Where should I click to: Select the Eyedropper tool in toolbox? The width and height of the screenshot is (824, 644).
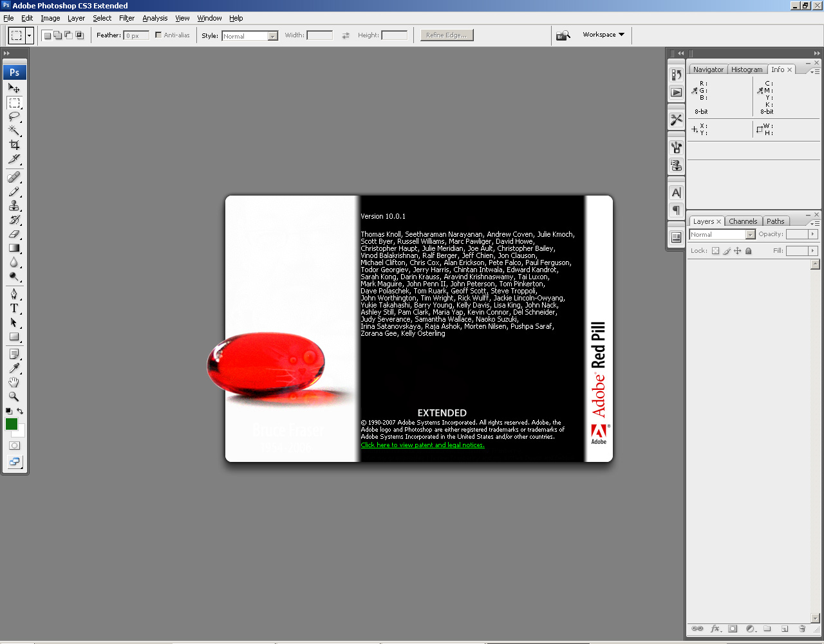14,369
